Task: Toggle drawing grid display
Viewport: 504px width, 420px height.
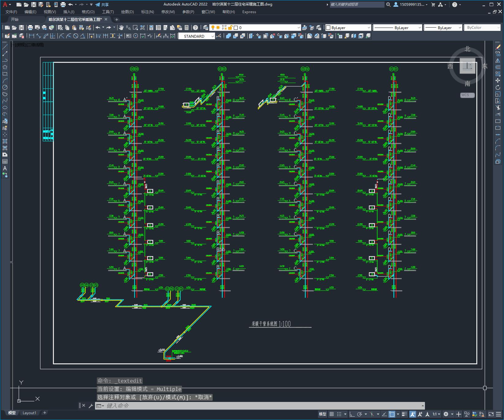Action: tap(332, 414)
